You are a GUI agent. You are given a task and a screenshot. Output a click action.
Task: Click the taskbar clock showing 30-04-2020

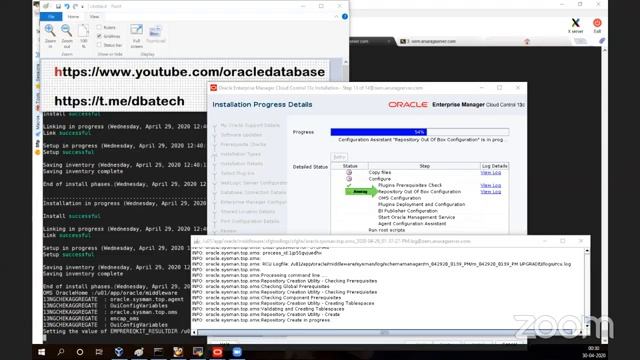[594, 352]
